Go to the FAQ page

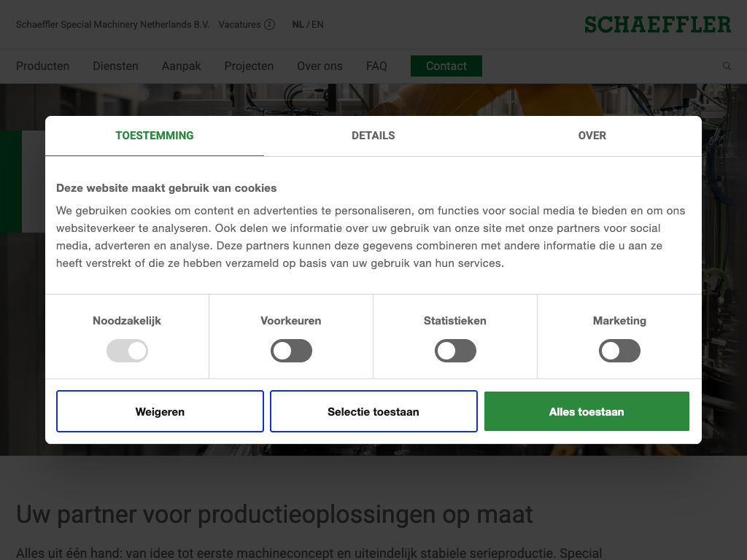(376, 66)
